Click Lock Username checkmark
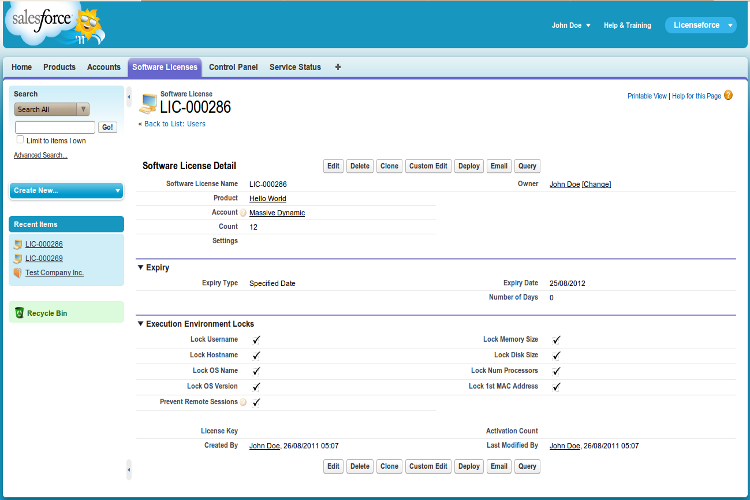 tap(256, 340)
